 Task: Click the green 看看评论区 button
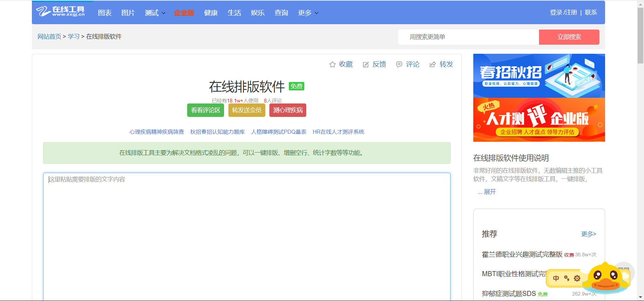206,110
